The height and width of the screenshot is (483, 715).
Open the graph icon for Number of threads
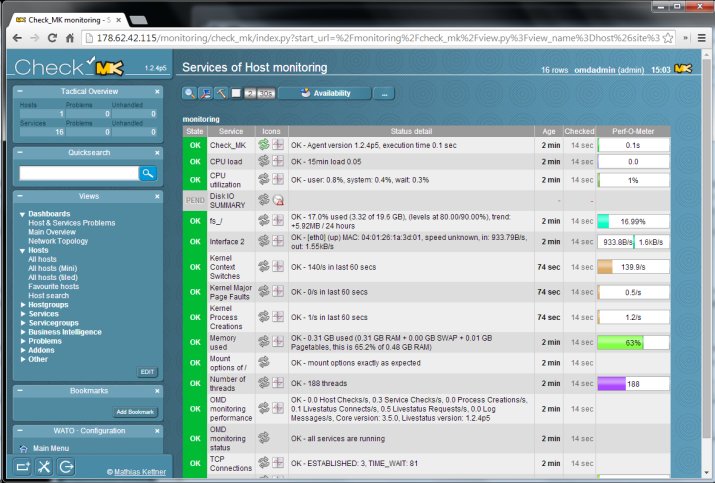pyautogui.click(x=278, y=383)
